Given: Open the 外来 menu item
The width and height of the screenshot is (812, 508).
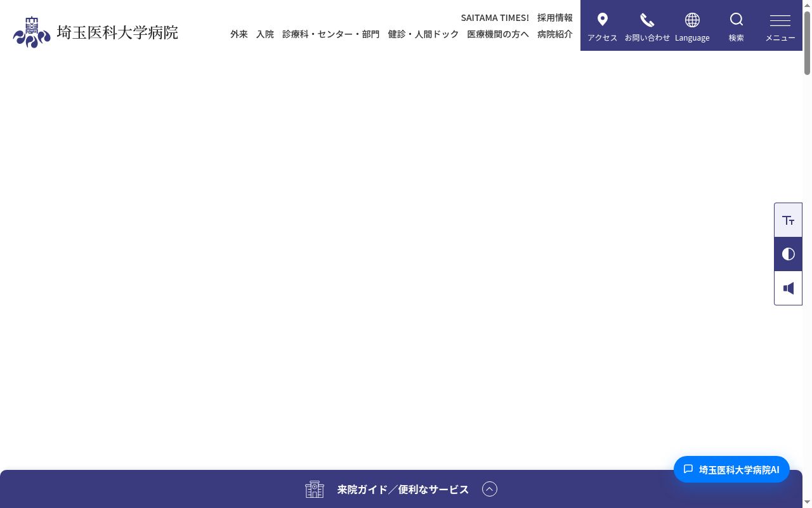Looking at the screenshot, I should (x=239, y=34).
